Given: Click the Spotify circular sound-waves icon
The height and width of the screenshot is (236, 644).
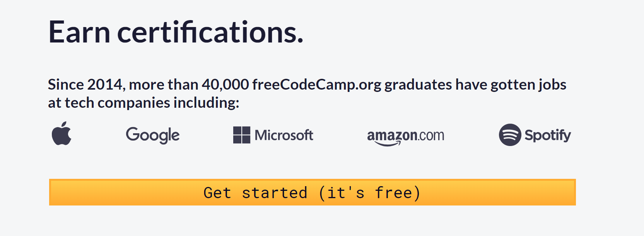Looking at the screenshot, I should coord(510,135).
